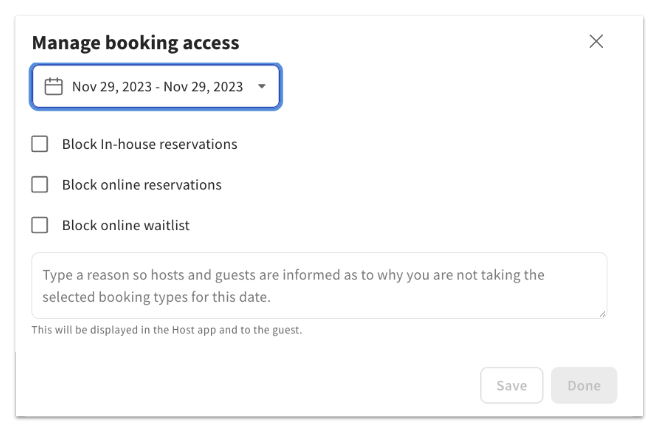Tick the Block online reservations checkbox
The width and height of the screenshot is (654, 430).
(x=40, y=185)
